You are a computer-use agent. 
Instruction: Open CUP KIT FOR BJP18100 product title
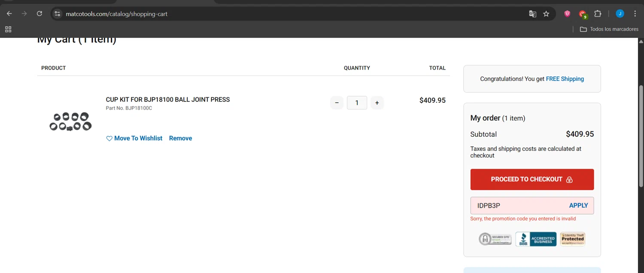[168, 99]
